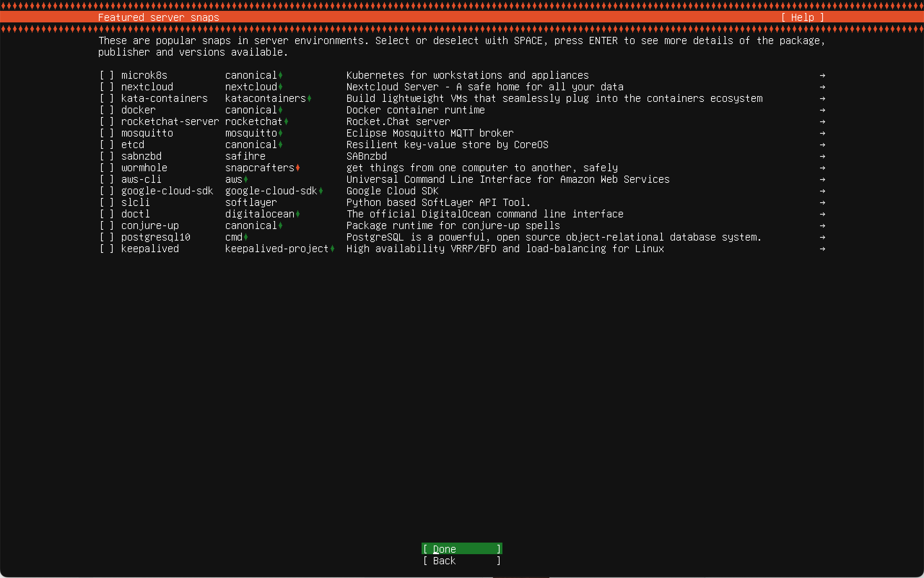Click verified star next to canonical on conjure-up row

point(281,225)
